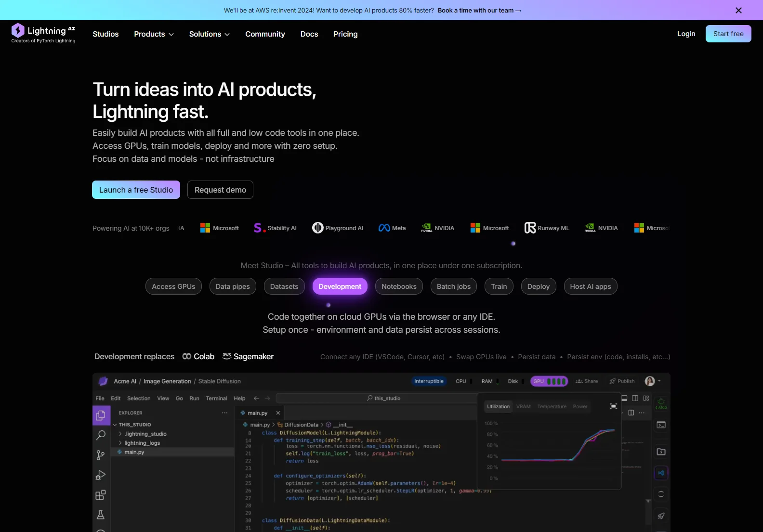The image size is (763, 532).
Task: Select the VS Code icon in the right rail
Action: 661,473
